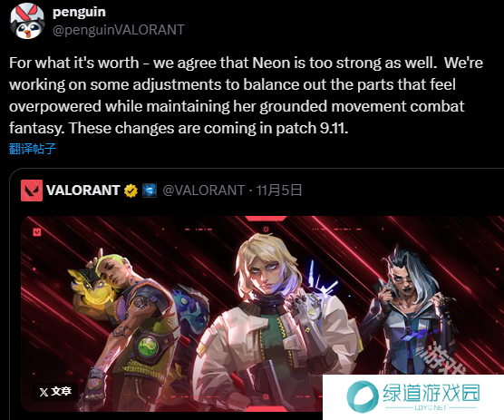Click the blue affiliate badge icon

pos(150,190)
